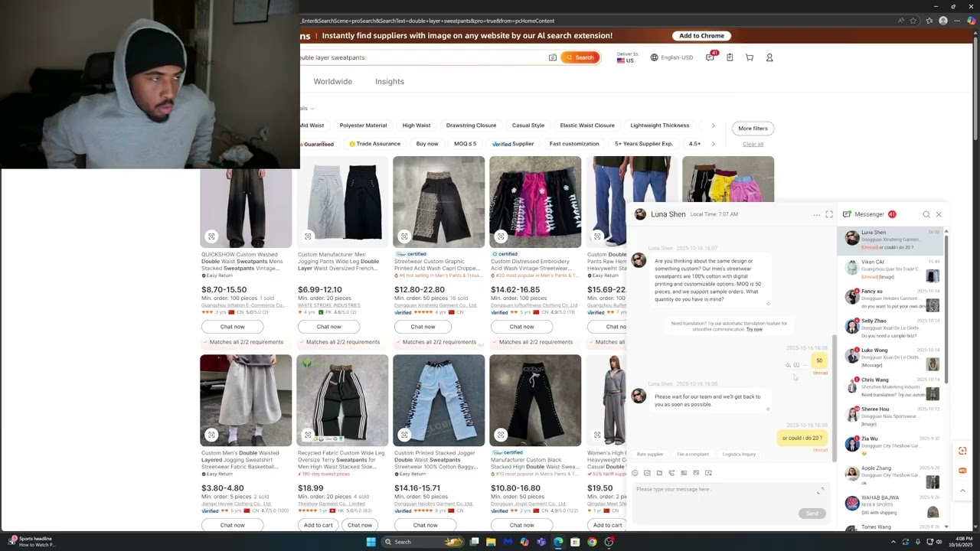Toggle the Verified Supplier filter
This screenshot has height=551, width=980.
(x=512, y=144)
